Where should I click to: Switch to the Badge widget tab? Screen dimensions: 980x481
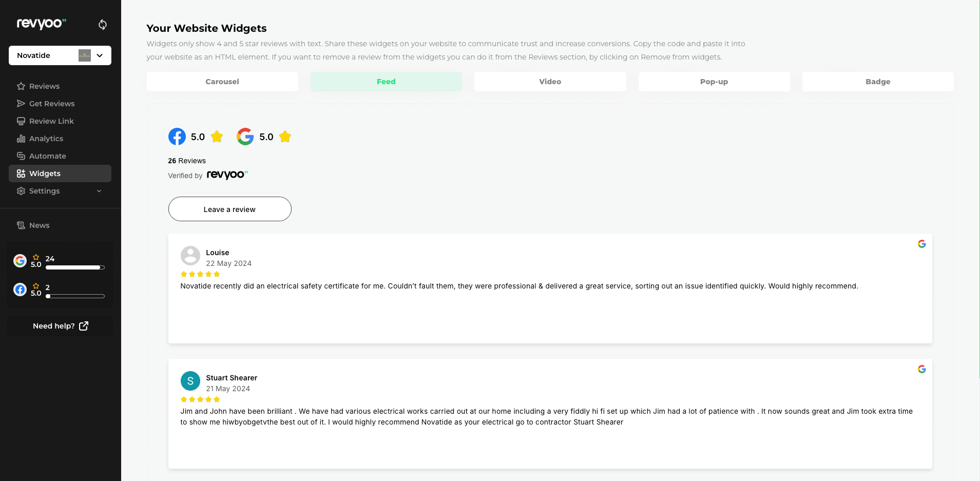pos(878,82)
